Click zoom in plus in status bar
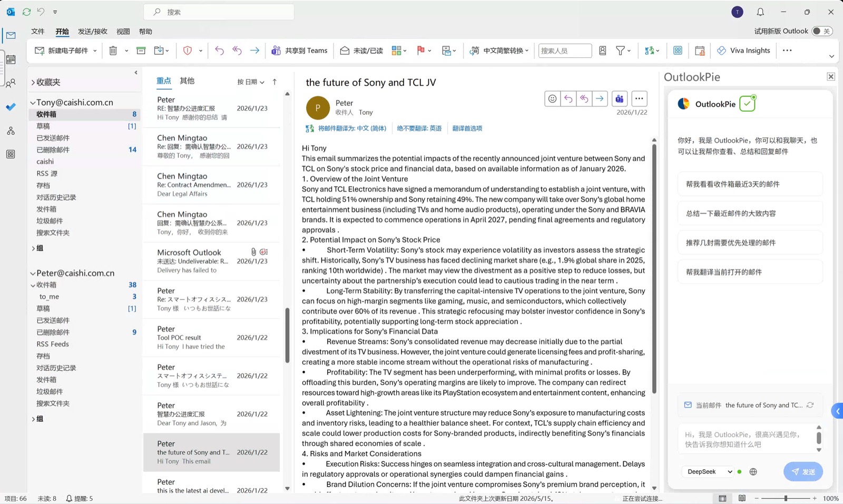Viewport: 843px width, 504px height. tap(815, 498)
